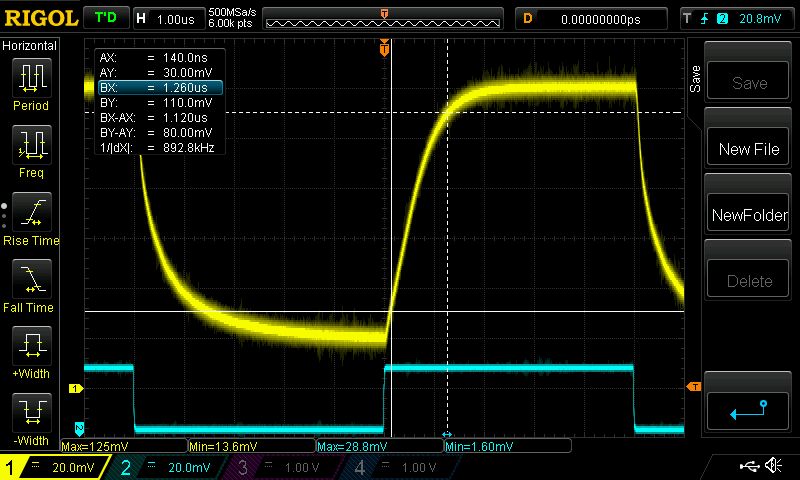
Task: Click the New File button
Action: point(748,147)
